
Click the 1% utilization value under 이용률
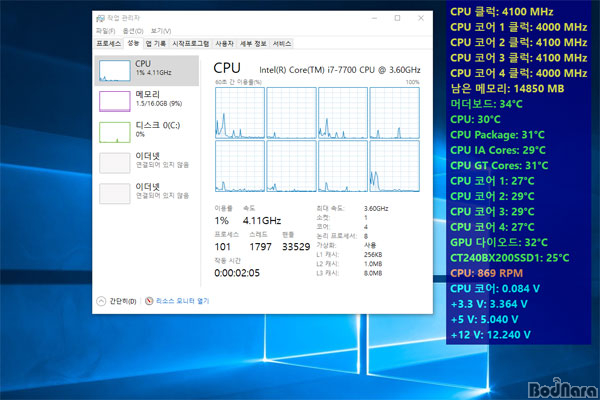pyautogui.click(x=222, y=220)
